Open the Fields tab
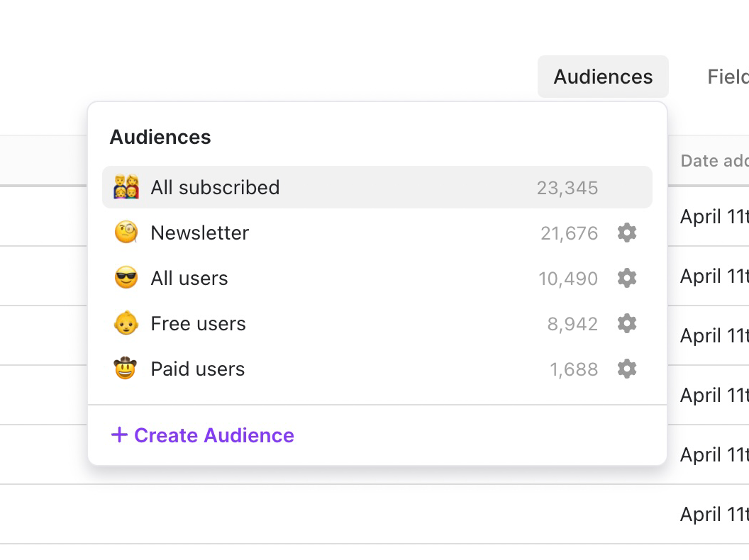 click(x=728, y=77)
